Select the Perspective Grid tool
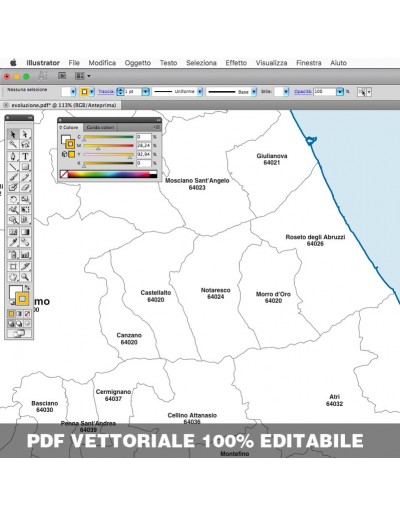 25,220
